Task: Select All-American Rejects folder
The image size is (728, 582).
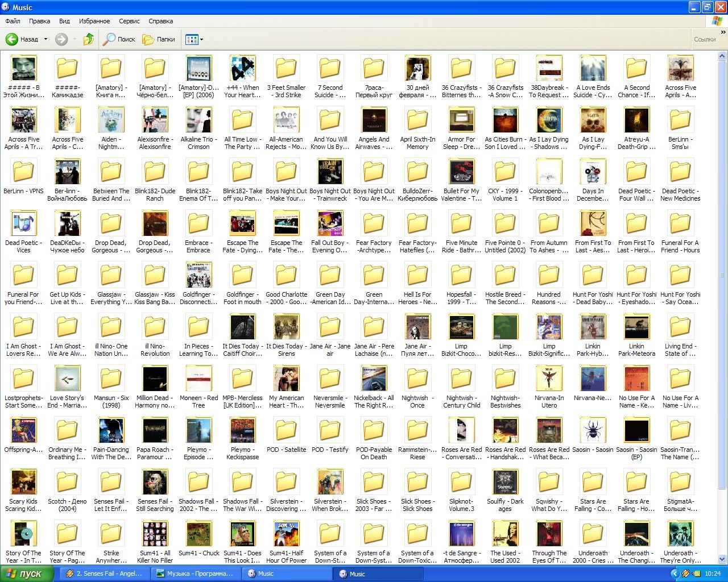Action: [x=286, y=128]
